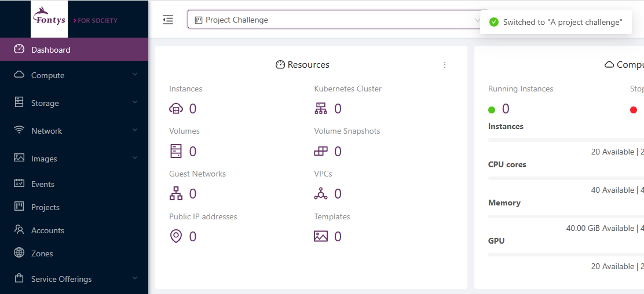Image resolution: width=644 pixels, height=294 pixels.
Task: Open Projects in the sidebar
Action: [45, 207]
